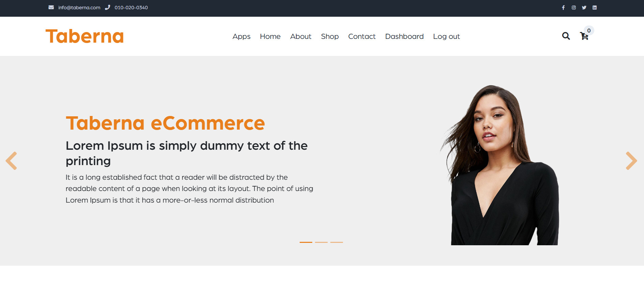
Task: Open the shopping cart icon
Action: (x=584, y=36)
